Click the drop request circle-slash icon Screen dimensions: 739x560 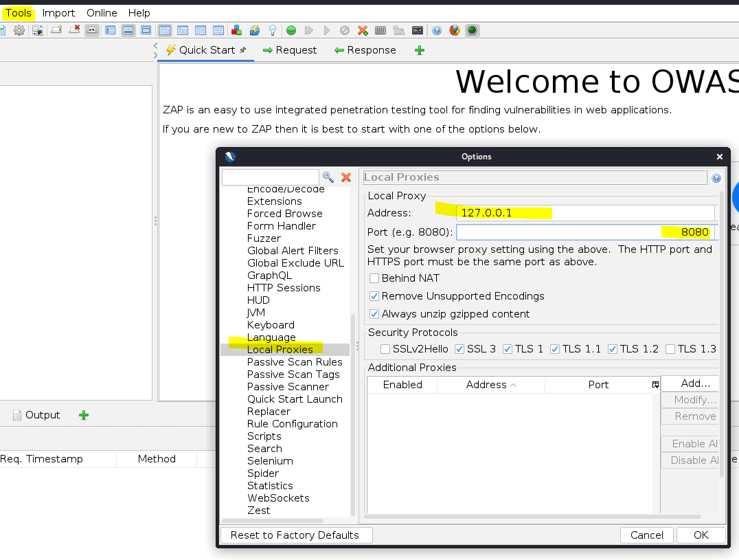click(x=345, y=31)
